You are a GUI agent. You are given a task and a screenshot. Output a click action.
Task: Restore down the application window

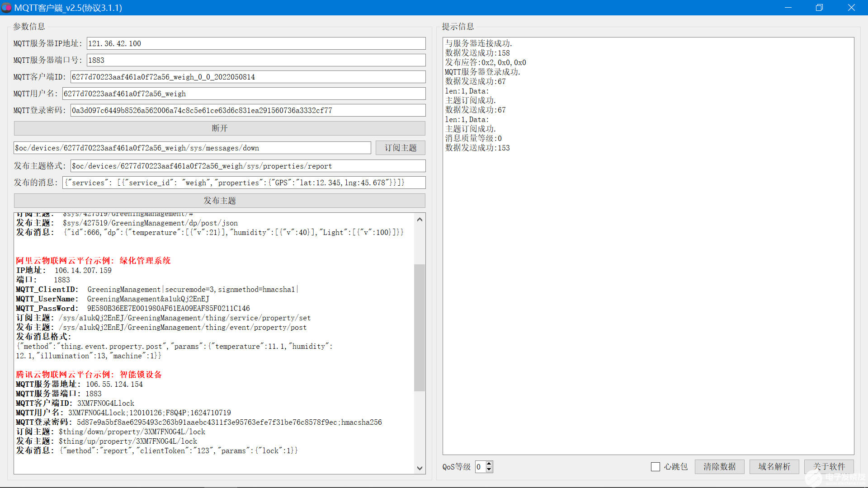pyautogui.click(x=819, y=8)
